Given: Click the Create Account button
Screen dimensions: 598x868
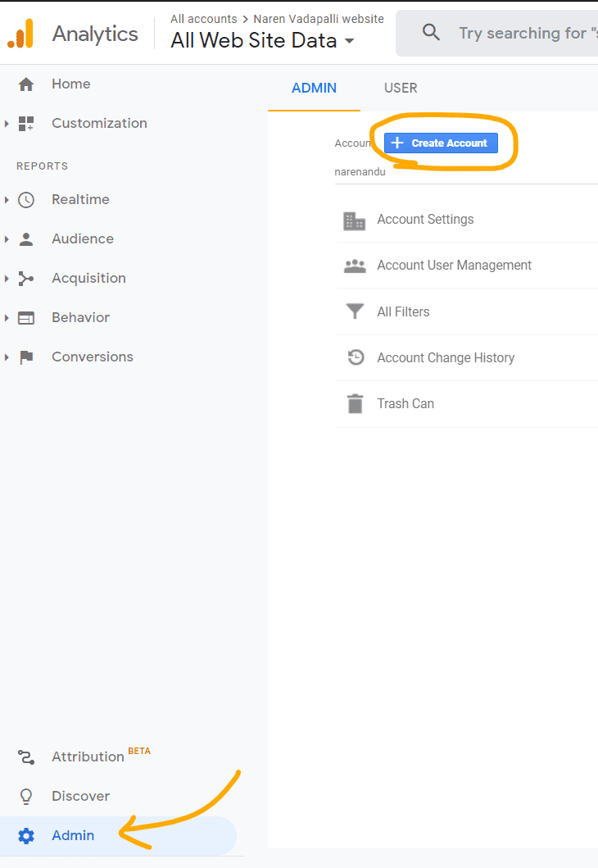Looking at the screenshot, I should coord(441,143).
